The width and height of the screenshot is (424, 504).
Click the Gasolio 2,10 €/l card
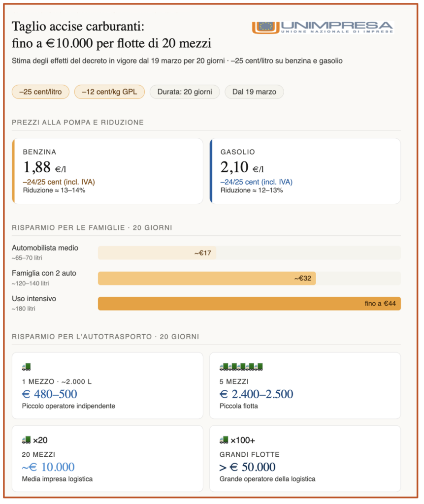click(305, 171)
